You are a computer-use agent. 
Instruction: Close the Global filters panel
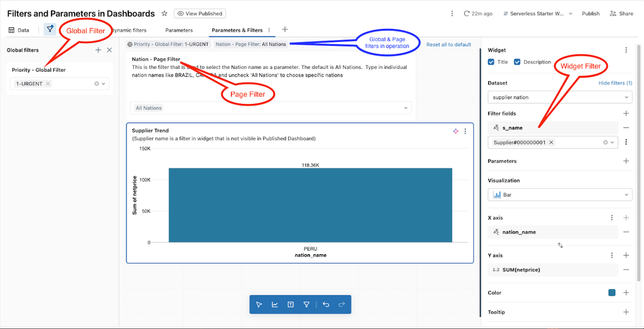(109, 50)
